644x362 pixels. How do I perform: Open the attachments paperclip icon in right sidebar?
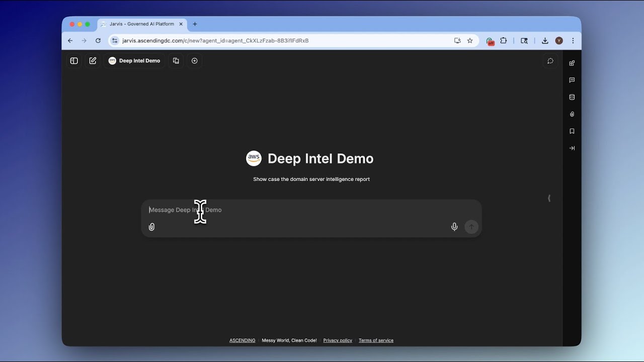coord(572,114)
